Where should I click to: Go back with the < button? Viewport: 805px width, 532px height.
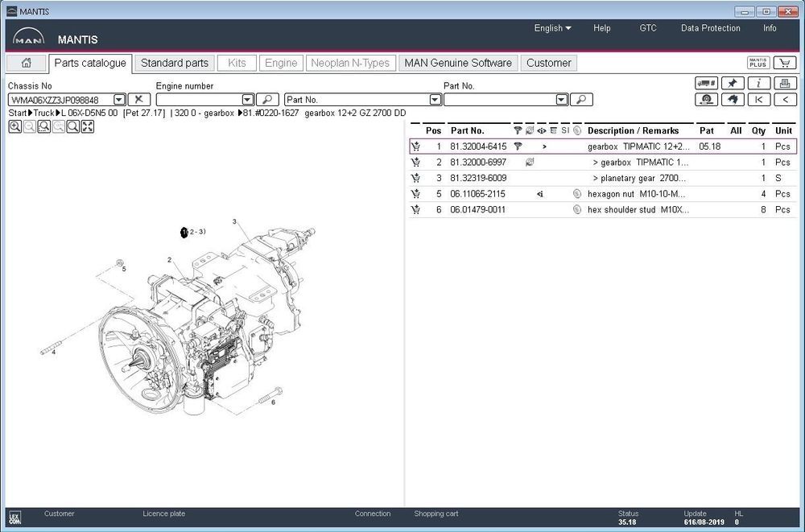[785, 100]
